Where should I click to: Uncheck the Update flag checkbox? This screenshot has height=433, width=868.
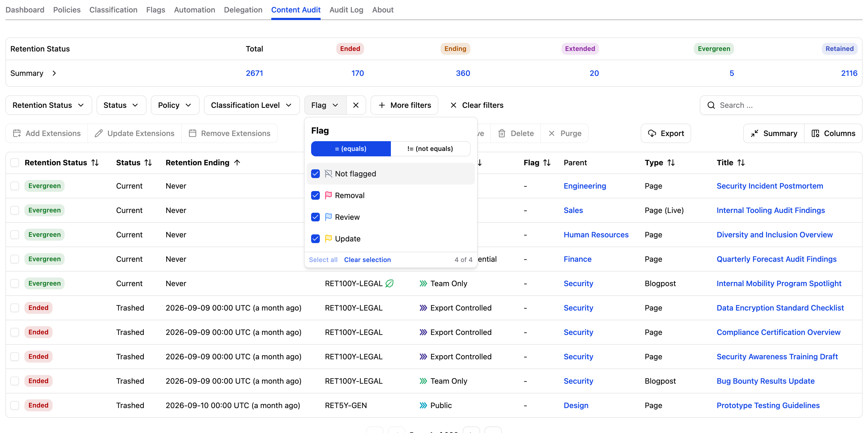[x=315, y=239]
